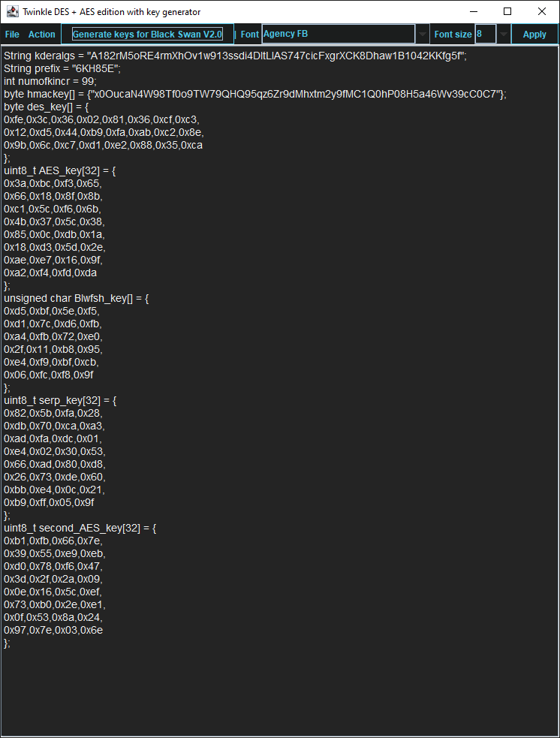Maximize the Twinkle window

(x=507, y=12)
